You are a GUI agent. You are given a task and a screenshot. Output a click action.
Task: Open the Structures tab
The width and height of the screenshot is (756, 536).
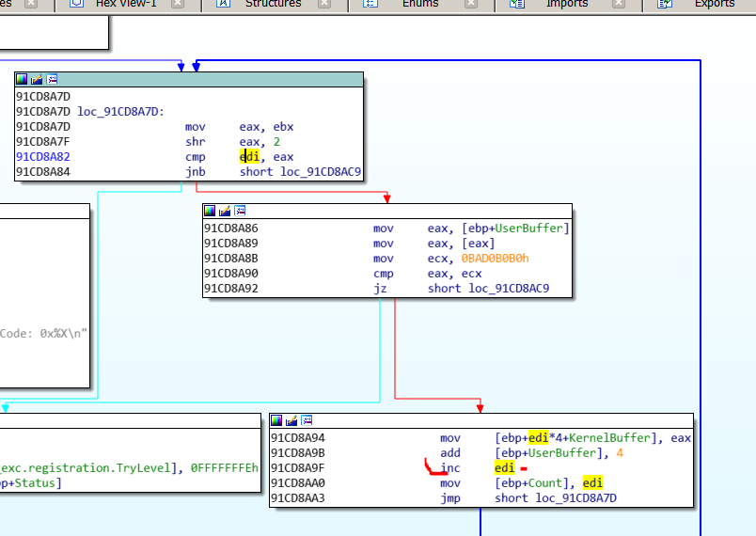[x=273, y=4]
